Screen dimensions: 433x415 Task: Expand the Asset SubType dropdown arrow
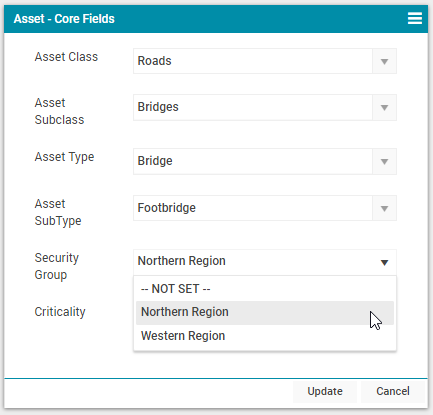coord(384,208)
